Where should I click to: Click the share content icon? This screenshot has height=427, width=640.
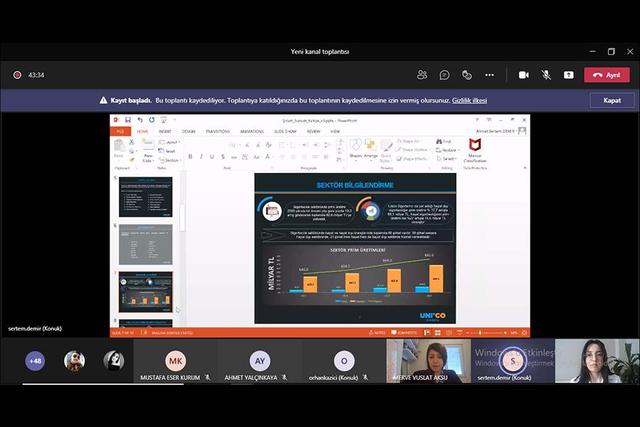[x=569, y=74]
